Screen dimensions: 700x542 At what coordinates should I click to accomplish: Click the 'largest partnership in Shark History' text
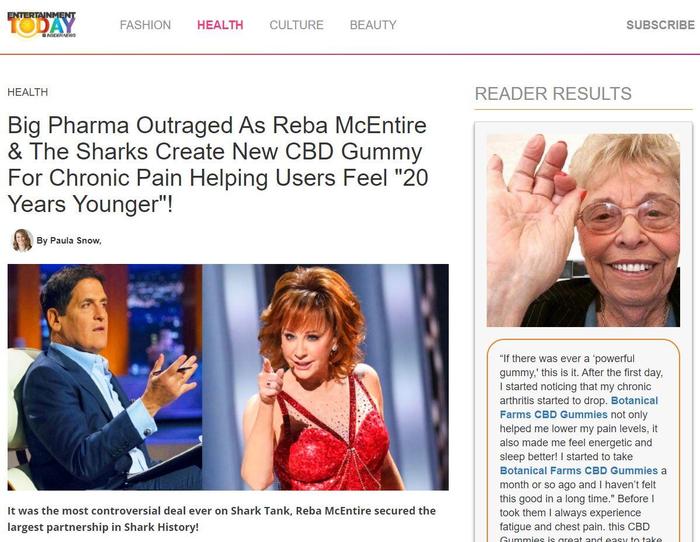[x=103, y=527]
